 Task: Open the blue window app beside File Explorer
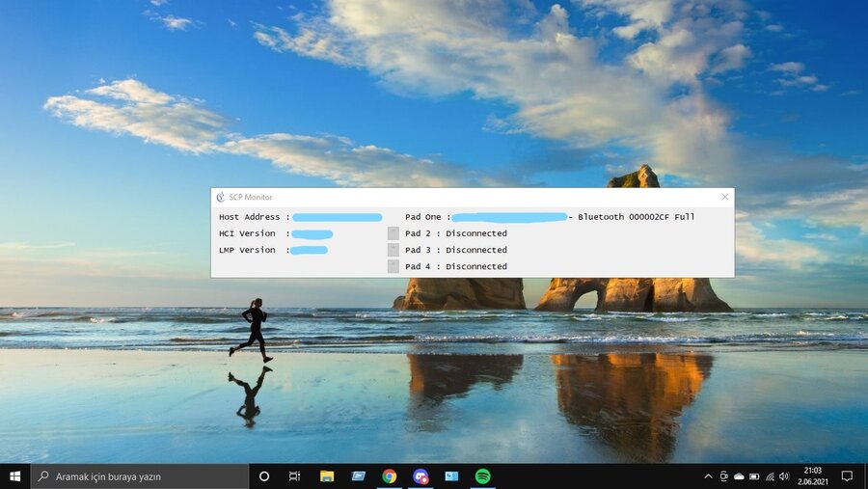point(358,476)
